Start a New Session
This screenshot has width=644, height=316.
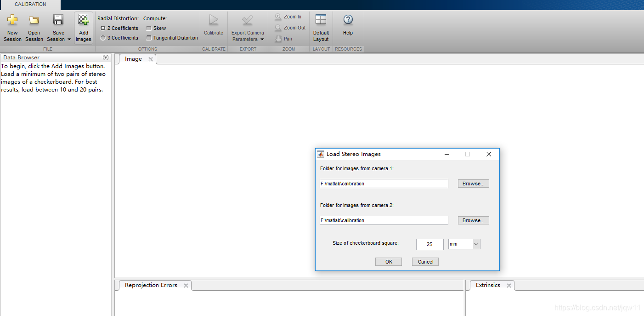point(12,28)
